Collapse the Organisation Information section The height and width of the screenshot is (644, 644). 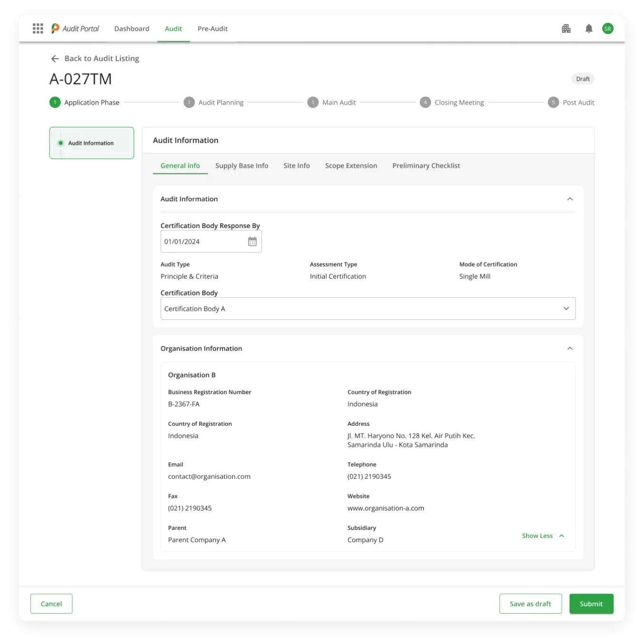(x=570, y=348)
